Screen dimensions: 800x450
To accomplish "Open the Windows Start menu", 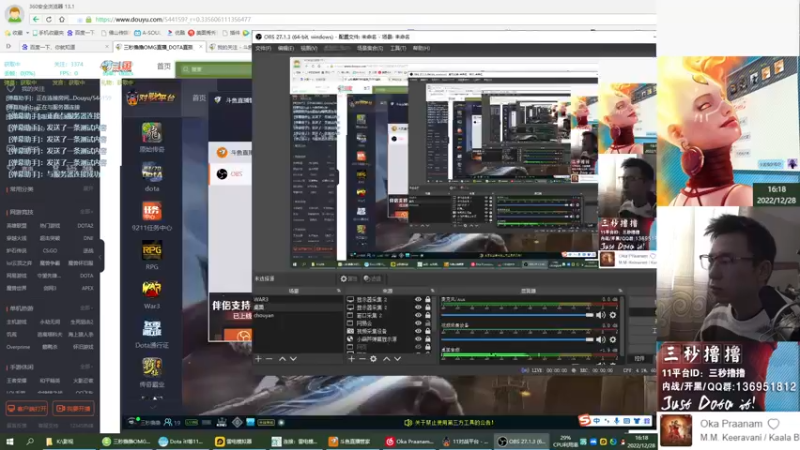I will coord(9,441).
